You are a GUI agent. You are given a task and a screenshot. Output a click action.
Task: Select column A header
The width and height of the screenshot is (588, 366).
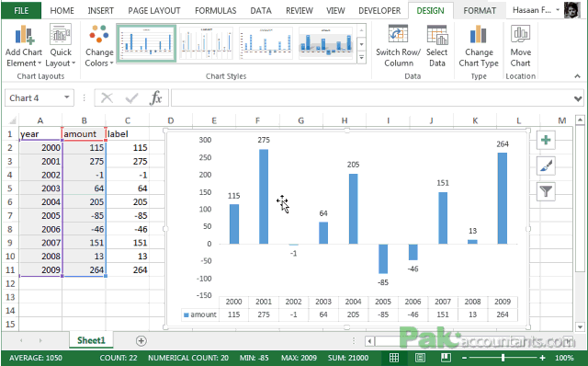[40, 120]
